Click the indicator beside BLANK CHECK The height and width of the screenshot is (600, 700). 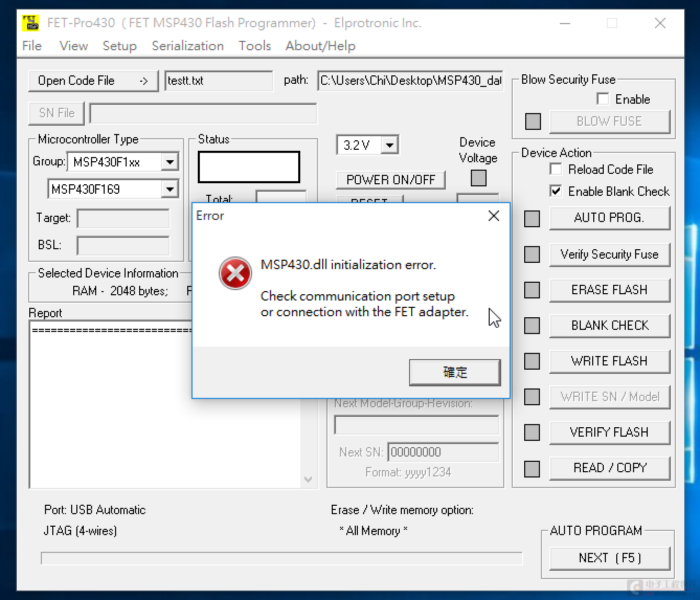point(532,326)
